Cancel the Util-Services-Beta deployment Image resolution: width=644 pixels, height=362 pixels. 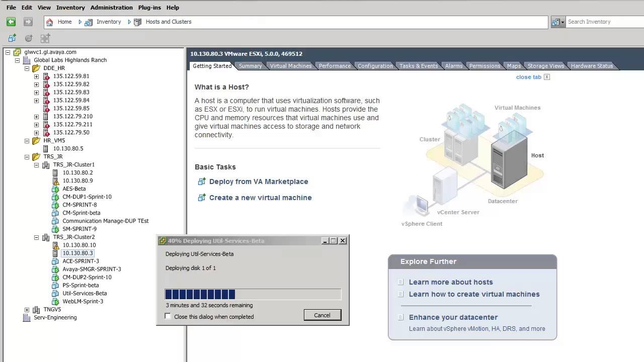pos(323,315)
